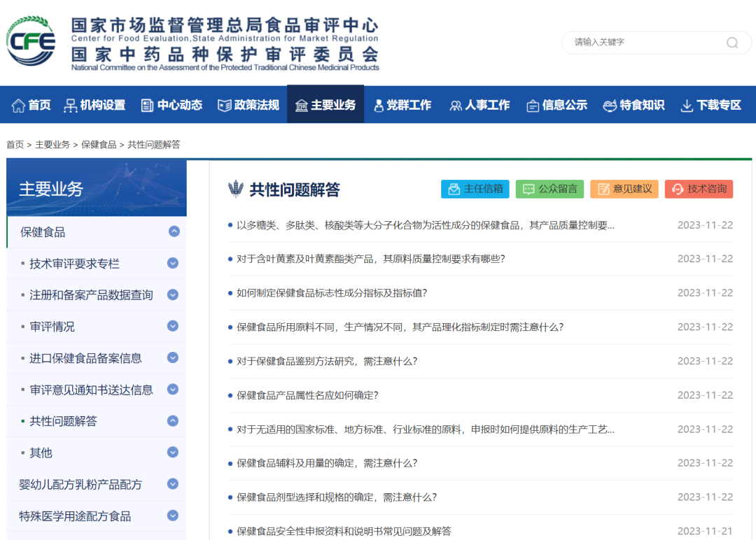Select 审评情况 in sidebar

52,327
